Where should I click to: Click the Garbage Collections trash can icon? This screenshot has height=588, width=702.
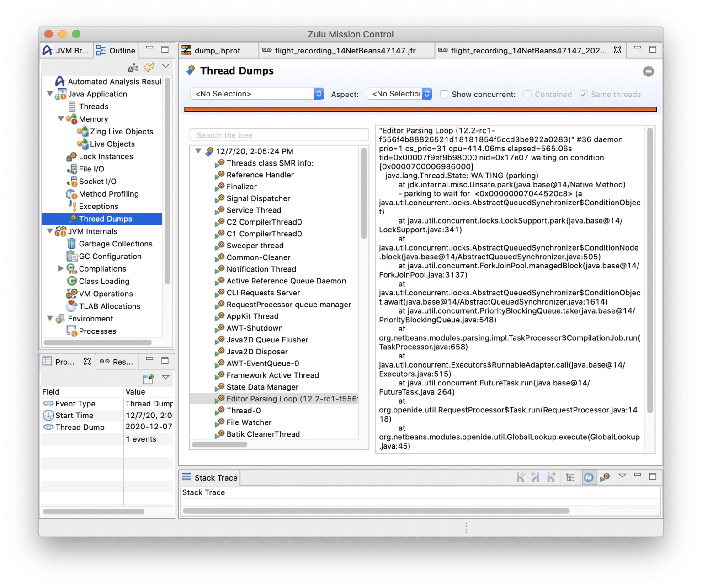point(71,244)
